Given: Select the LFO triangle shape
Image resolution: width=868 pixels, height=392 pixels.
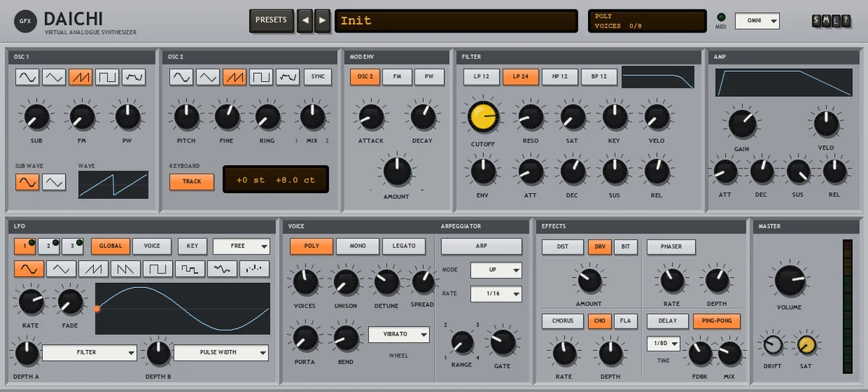Looking at the screenshot, I should (61, 270).
